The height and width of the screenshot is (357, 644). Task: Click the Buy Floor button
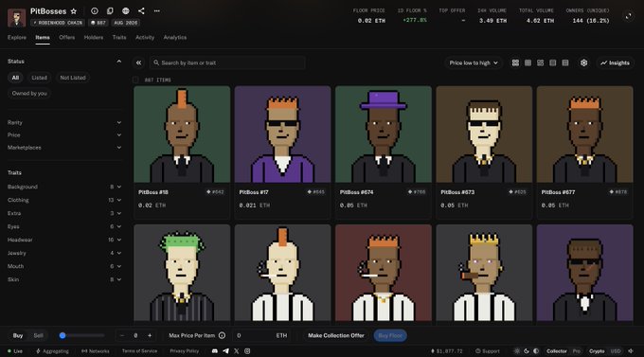[390, 335]
